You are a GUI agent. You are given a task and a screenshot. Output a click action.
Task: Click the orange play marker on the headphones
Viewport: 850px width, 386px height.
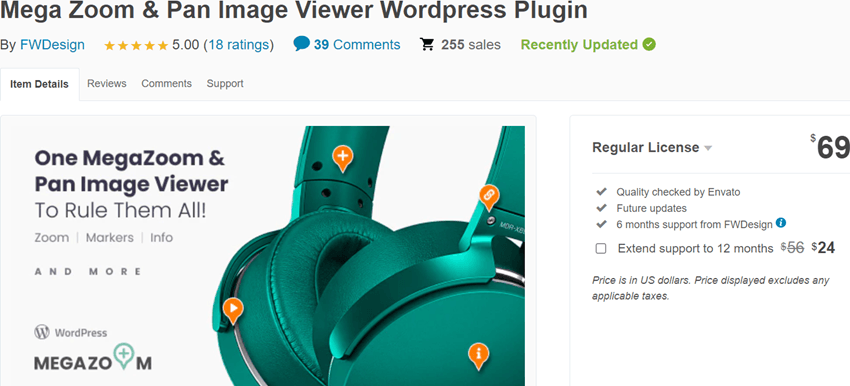coord(233,310)
